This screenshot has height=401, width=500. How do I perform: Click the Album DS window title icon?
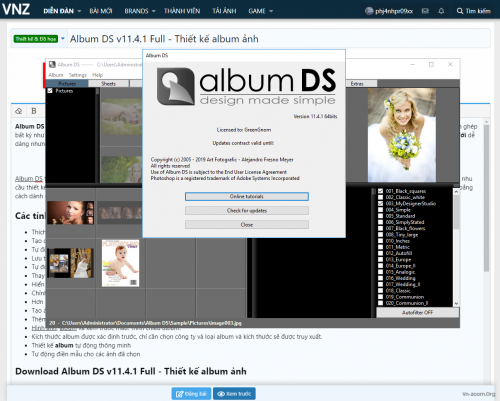tap(52, 64)
